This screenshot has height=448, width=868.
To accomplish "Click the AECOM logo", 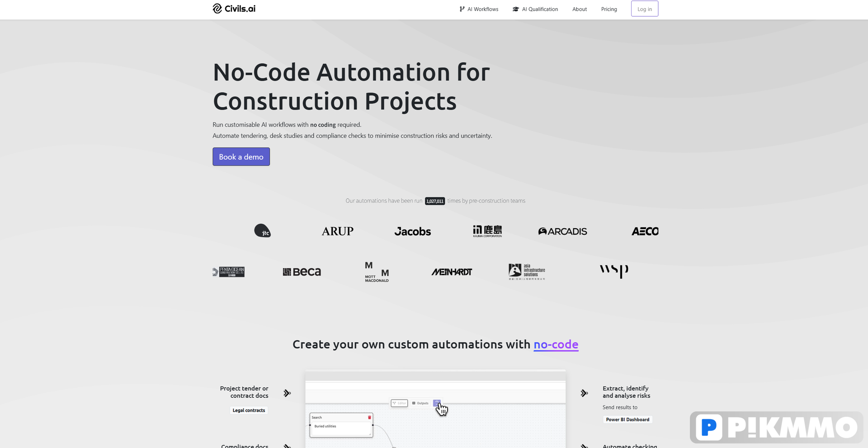I will (x=645, y=231).
